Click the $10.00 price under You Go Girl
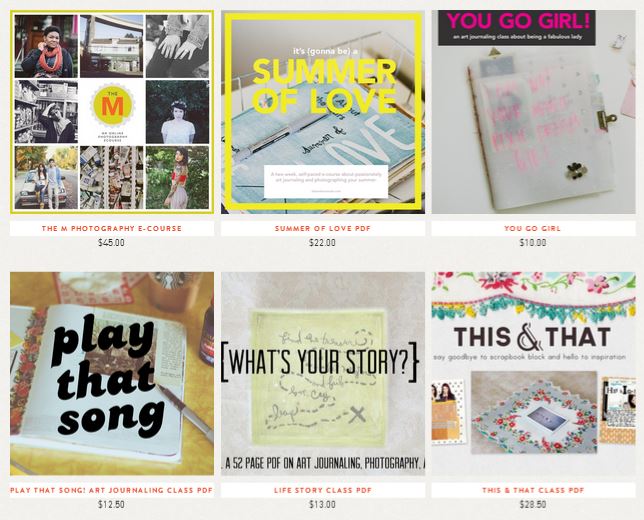The width and height of the screenshot is (644, 520). click(x=533, y=243)
